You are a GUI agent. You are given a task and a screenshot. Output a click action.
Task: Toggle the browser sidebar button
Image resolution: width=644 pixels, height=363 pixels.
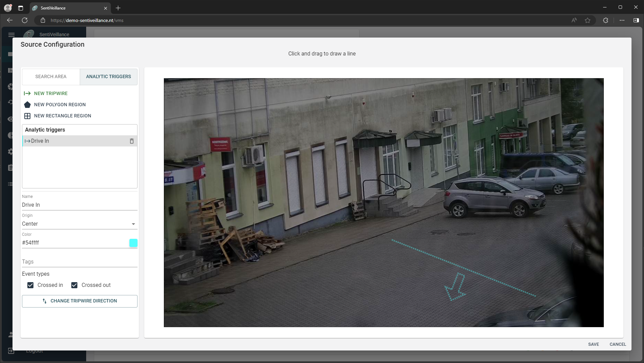pyautogui.click(x=636, y=20)
